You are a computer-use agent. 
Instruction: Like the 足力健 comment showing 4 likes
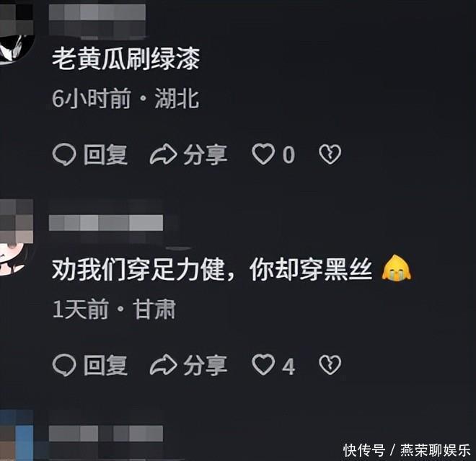[x=263, y=365]
